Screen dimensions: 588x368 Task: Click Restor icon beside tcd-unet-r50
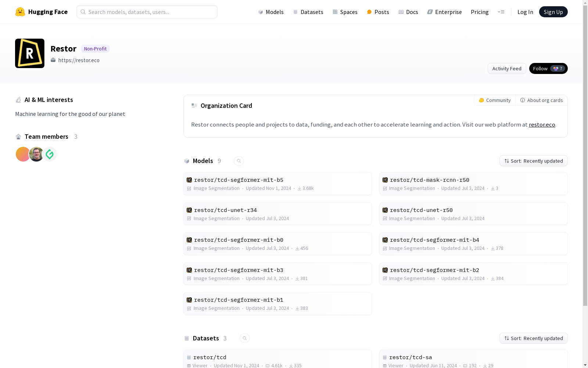coord(385,210)
